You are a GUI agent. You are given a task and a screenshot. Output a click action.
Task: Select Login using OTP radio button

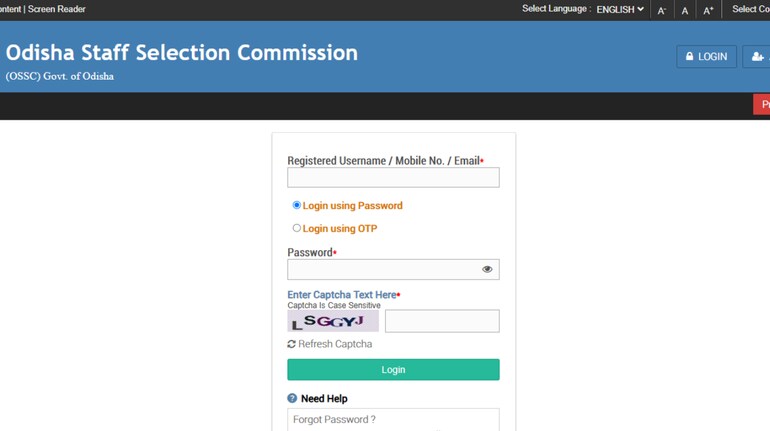[x=296, y=228]
